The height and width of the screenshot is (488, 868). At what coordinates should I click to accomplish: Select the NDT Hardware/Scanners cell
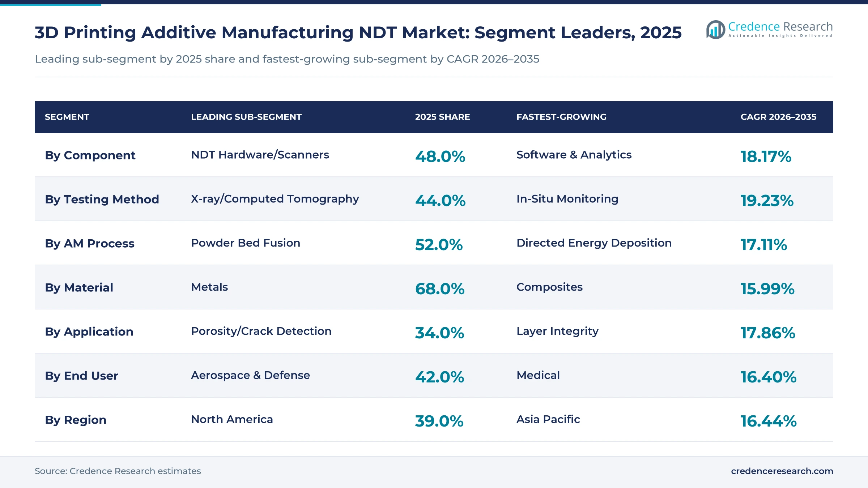tap(260, 155)
